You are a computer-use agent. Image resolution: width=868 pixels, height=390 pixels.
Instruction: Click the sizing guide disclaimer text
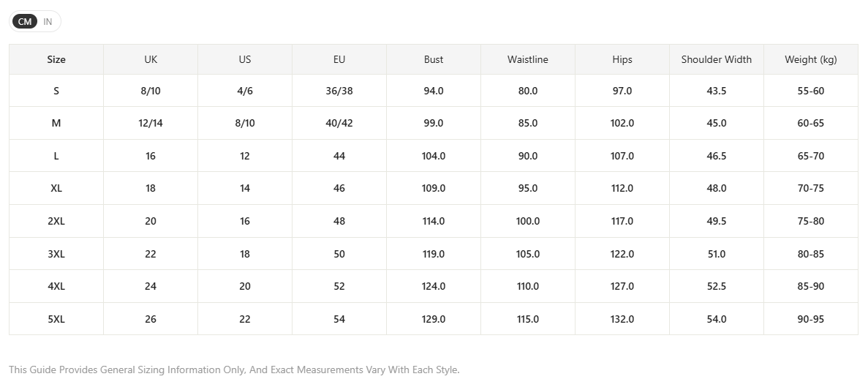(x=234, y=370)
